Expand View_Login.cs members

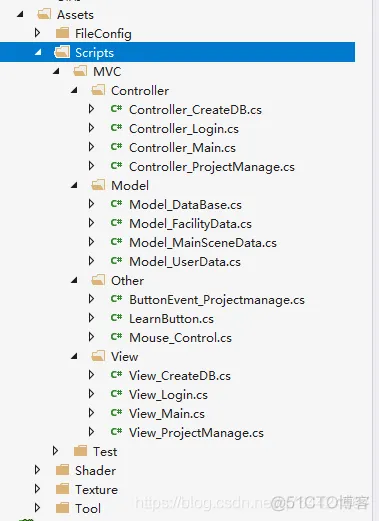tap(91, 394)
